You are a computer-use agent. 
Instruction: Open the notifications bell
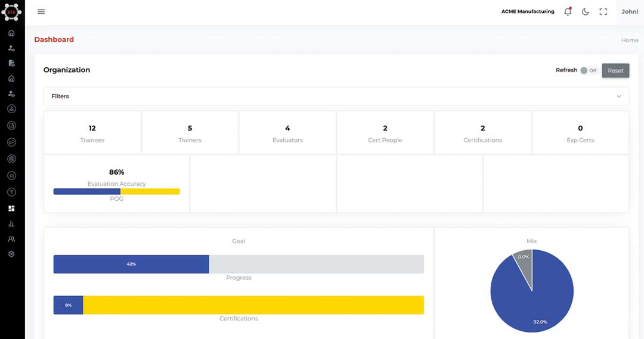567,12
